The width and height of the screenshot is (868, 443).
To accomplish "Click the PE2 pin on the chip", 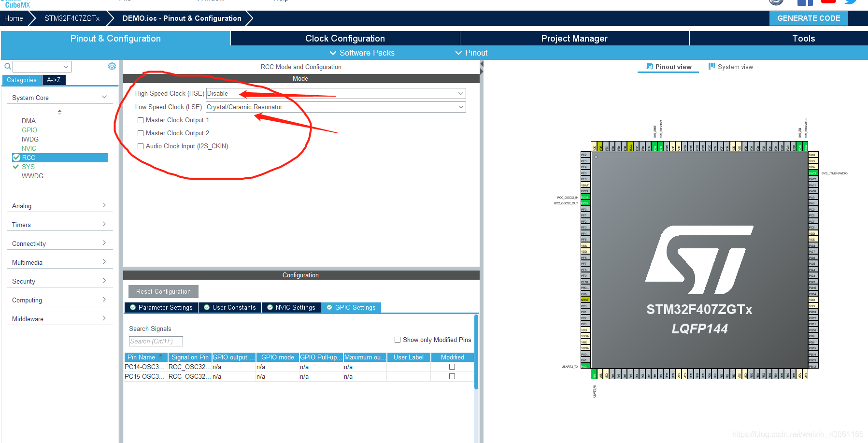I will click(x=585, y=155).
